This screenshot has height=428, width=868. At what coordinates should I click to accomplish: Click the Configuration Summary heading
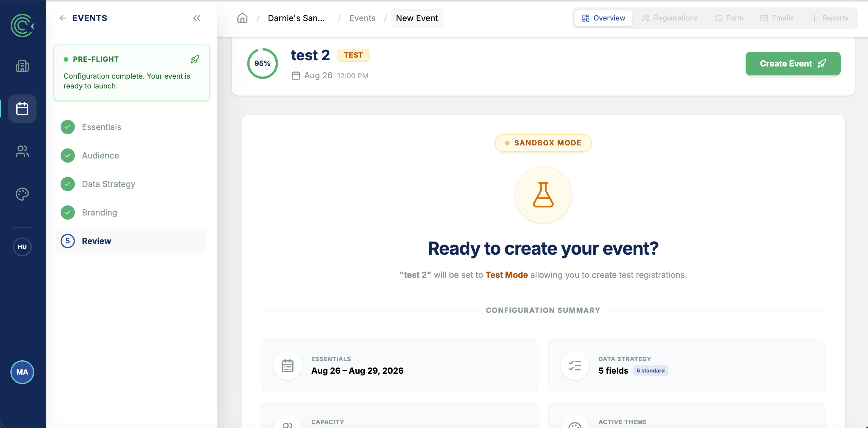click(543, 310)
